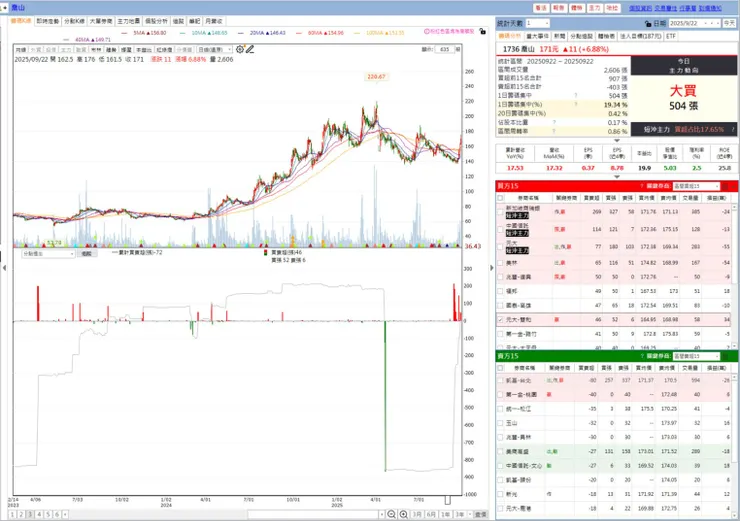This screenshot has height=521, width=740.
Task: Switch to the 新聞 tab
Action: (560, 36)
